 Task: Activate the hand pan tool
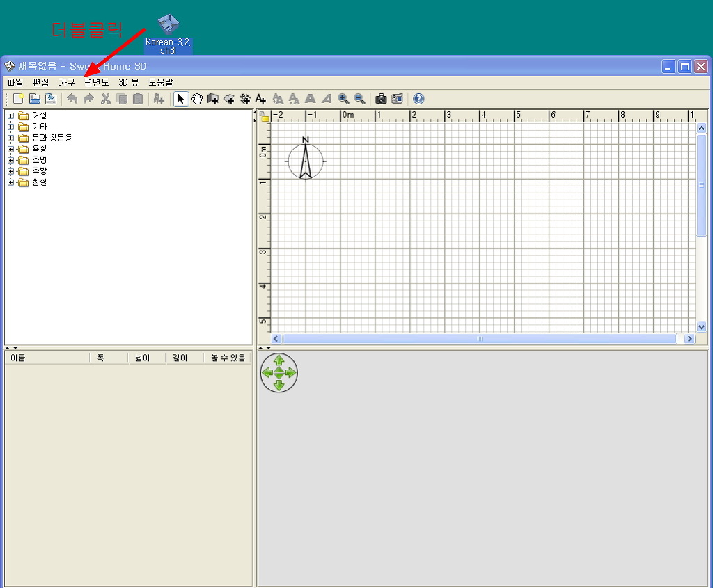click(197, 99)
